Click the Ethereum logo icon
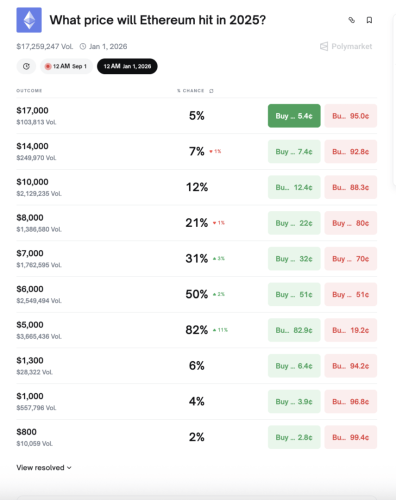The height and width of the screenshot is (500, 396). click(29, 20)
